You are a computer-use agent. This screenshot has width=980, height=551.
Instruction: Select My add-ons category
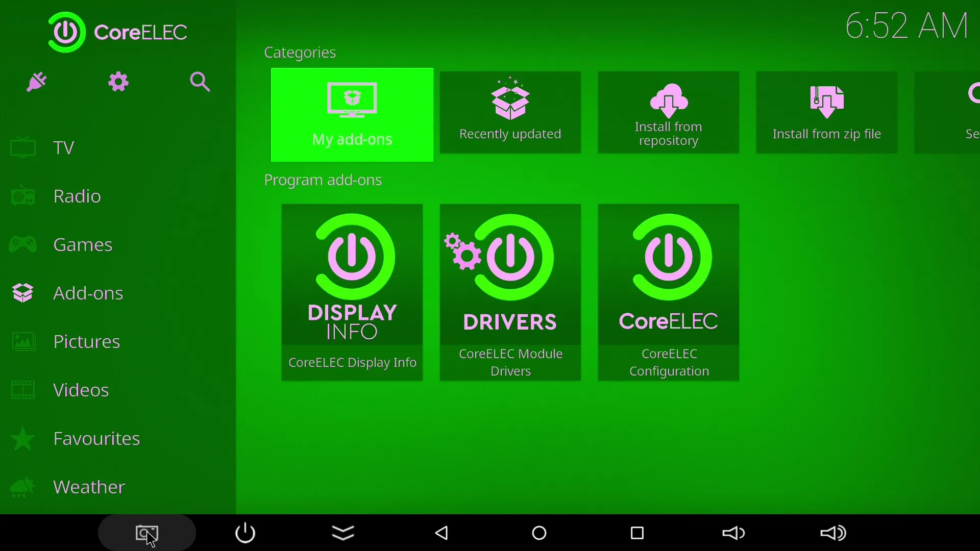(x=352, y=115)
